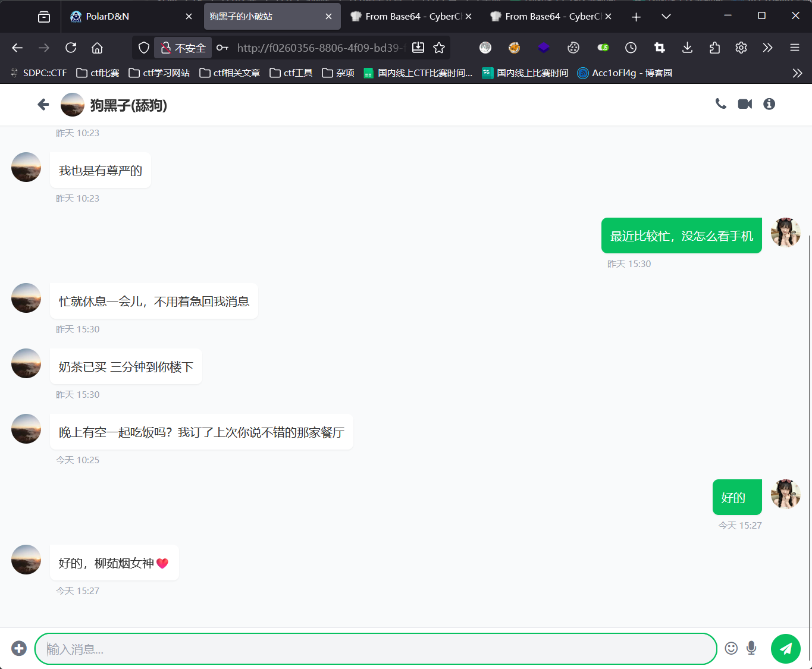Go back with the chat back arrow
Viewport: 812px width, 669px height.
43,104
